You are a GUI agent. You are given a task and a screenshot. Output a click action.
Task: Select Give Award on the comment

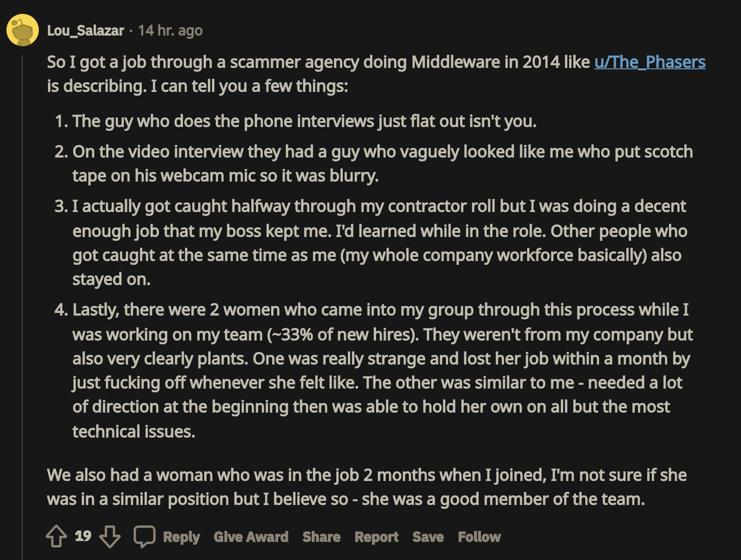click(251, 537)
